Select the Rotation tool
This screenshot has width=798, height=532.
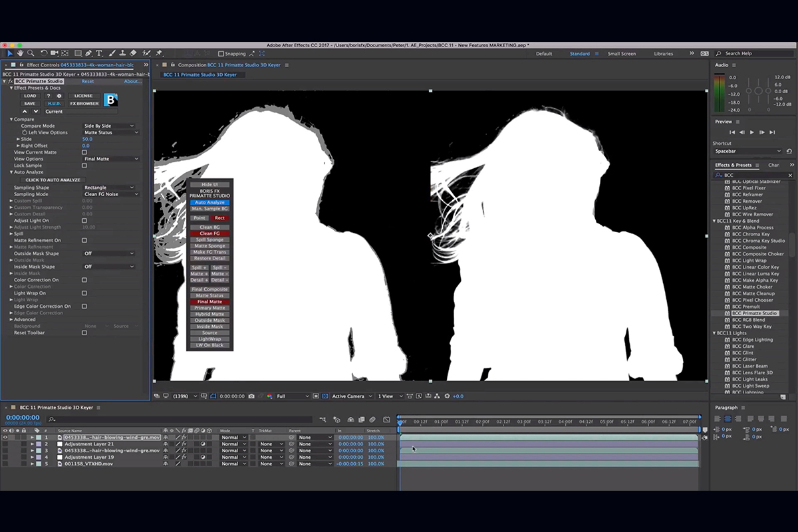[44, 53]
